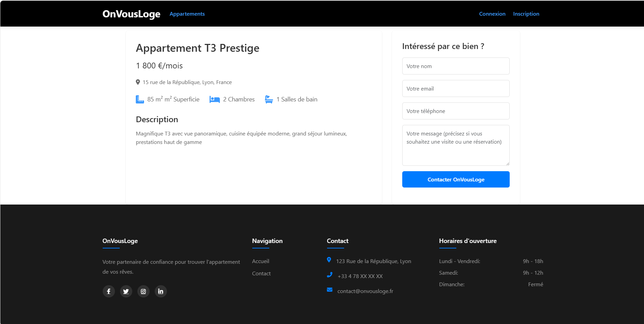The image size is (644, 324).
Task: Click the Accueil link in footer Navigation
Action: click(x=260, y=261)
